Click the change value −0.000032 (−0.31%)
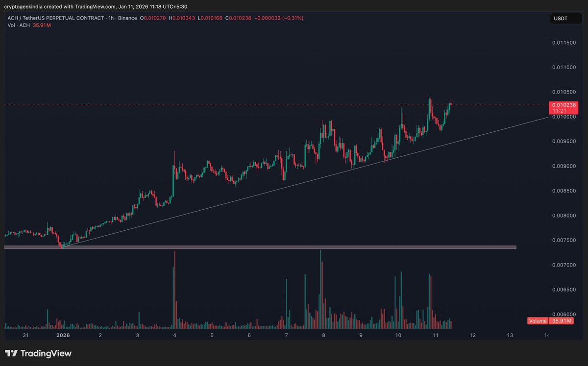 pos(279,18)
